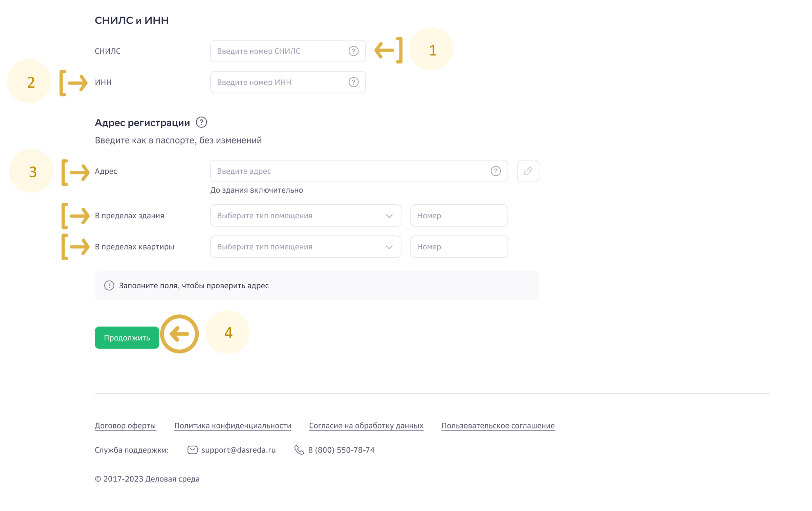This screenshot has width=812, height=511.
Task: Open Пользовательское соглашение link
Action: point(498,426)
